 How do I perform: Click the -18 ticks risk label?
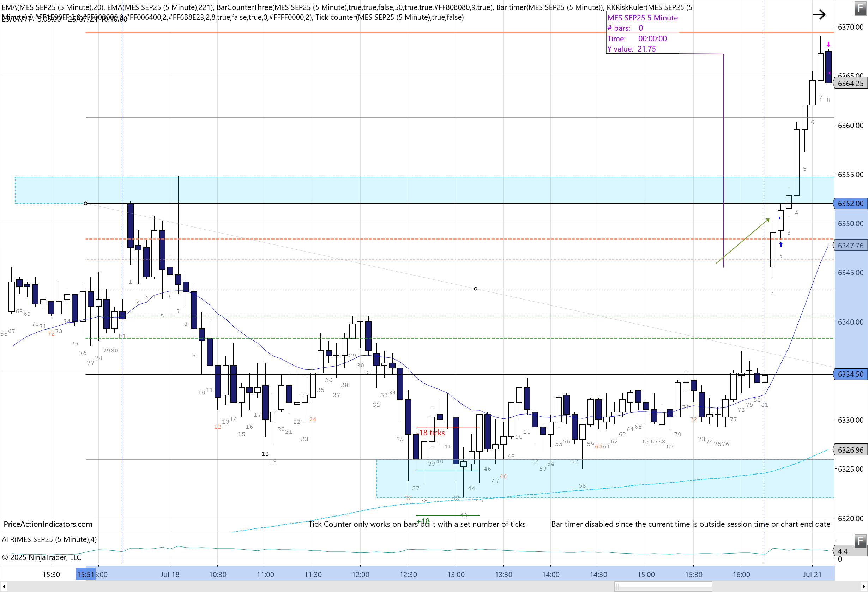click(x=430, y=433)
